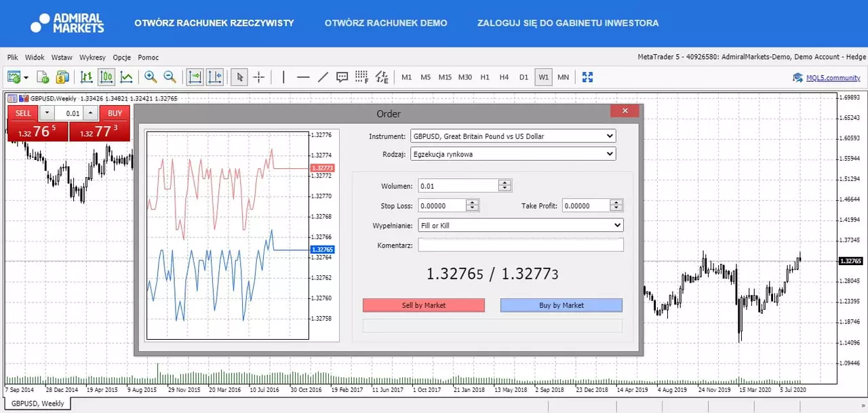This screenshot has height=413, width=868.
Task: Zoom out of the chart
Action: pyautogui.click(x=170, y=77)
